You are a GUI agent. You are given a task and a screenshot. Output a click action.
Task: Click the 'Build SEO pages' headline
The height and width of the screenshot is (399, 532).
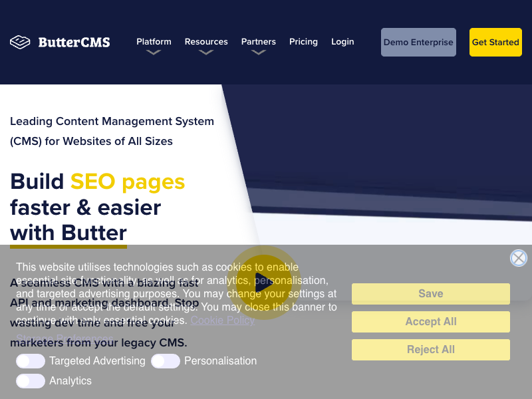point(98,182)
